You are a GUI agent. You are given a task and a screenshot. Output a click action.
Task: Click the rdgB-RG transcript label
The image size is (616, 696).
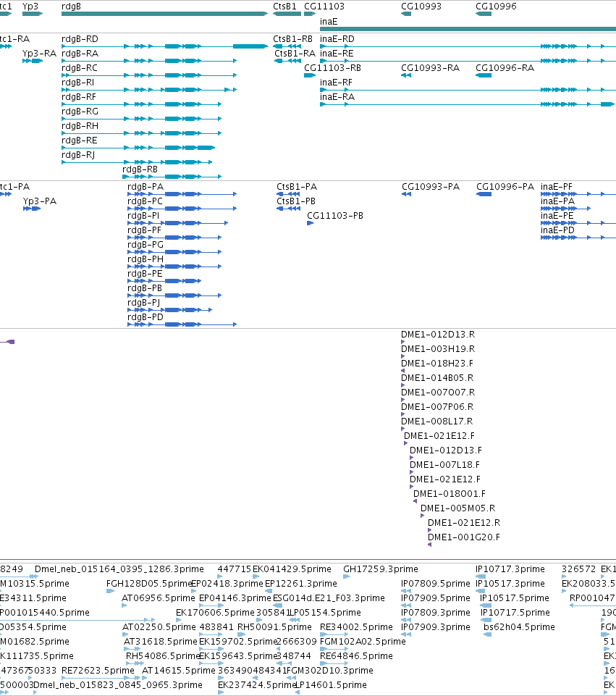coord(80,112)
